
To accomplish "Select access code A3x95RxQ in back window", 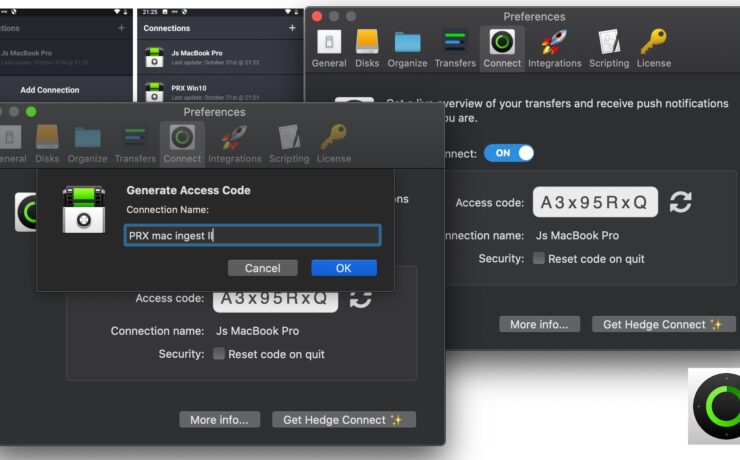I will click(x=595, y=202).
